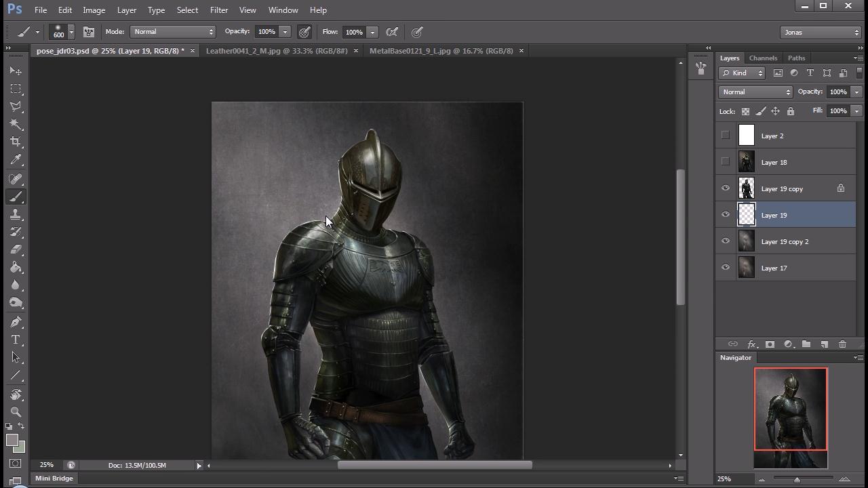Create a new group folder icon
Viewport: 868px width, 488px height.
(806, 344)
